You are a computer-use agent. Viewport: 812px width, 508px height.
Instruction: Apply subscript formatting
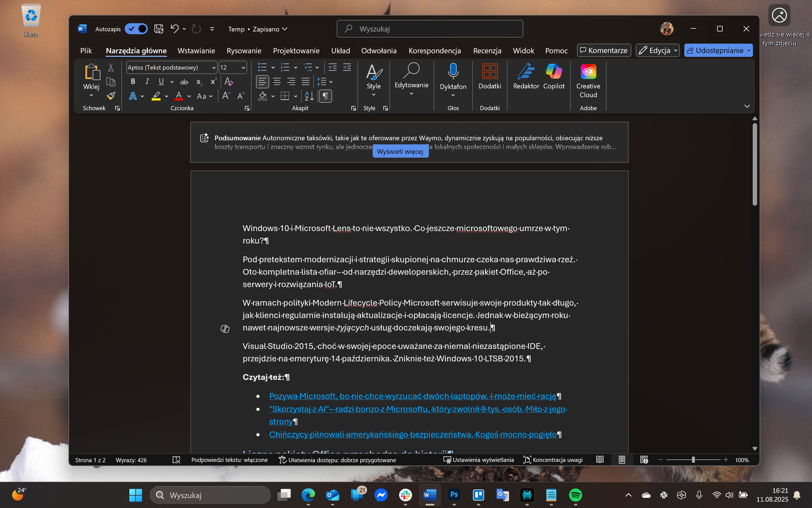pyautogui.click(x=199, y=82)
